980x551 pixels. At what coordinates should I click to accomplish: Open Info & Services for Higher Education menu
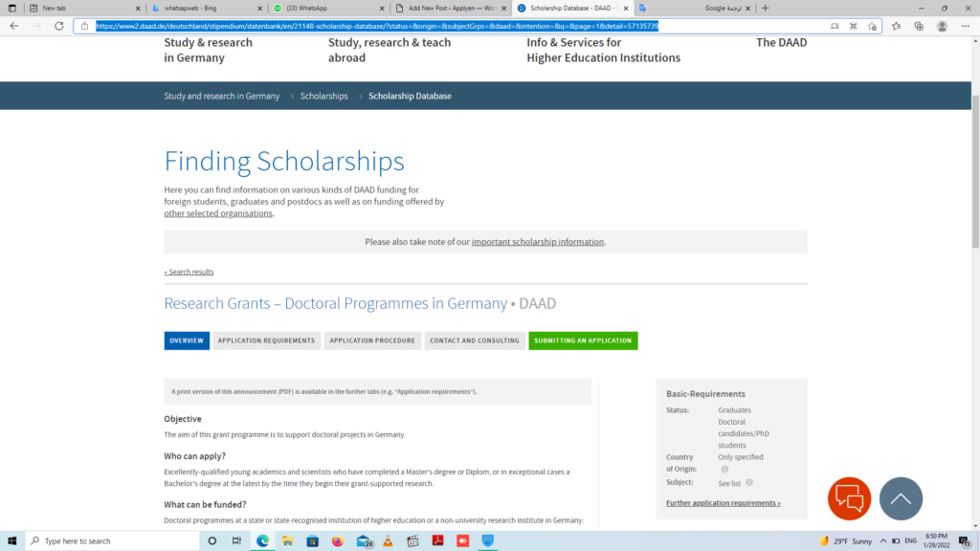click(x=603, y=50)
